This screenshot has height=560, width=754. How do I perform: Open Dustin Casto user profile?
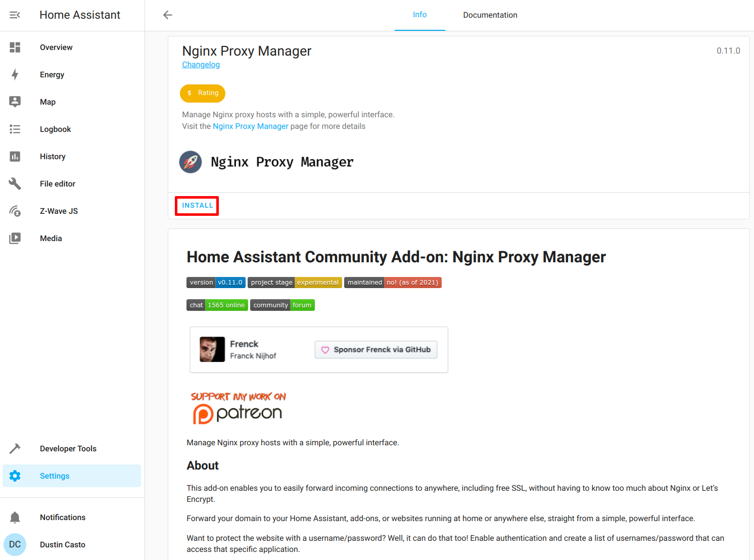[72, 545]
